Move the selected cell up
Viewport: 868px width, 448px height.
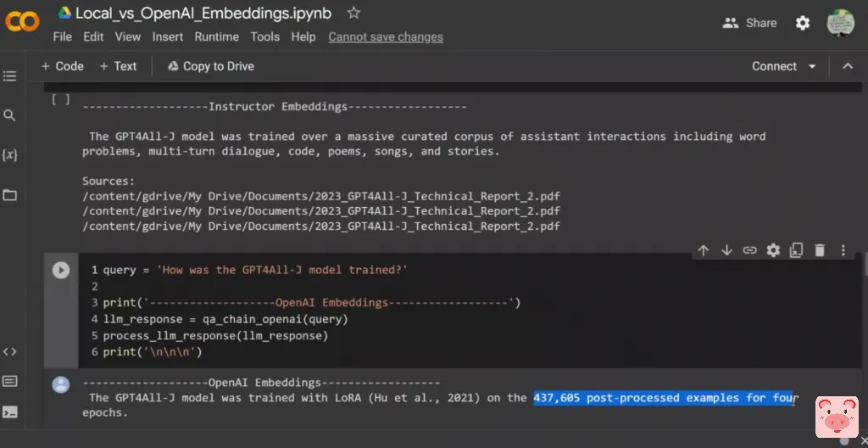[704, 250]
